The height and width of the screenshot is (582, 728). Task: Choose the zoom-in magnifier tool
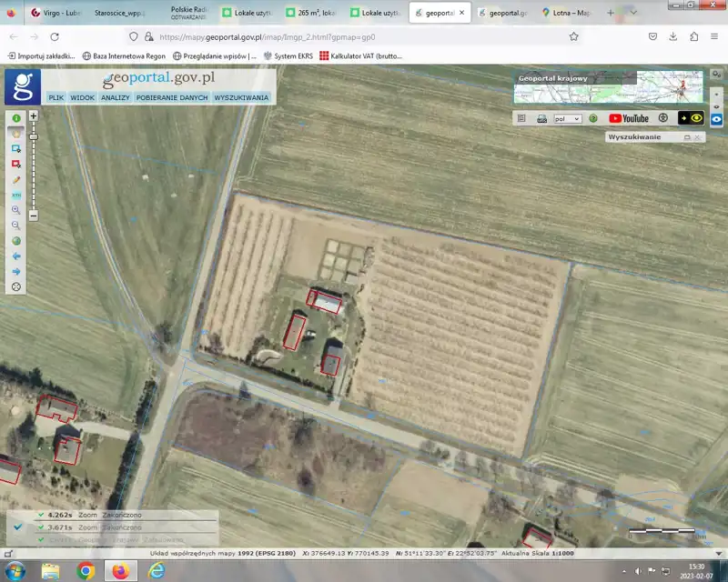point(16,210)
